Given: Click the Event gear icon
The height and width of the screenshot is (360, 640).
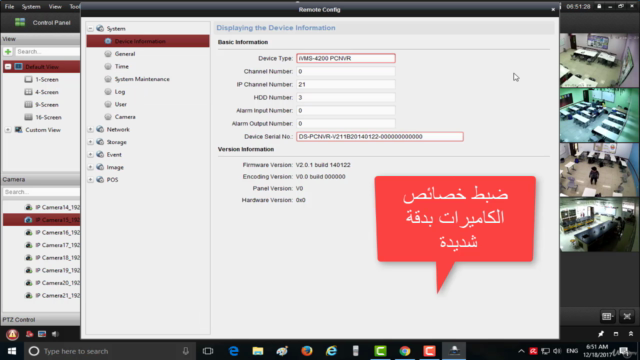Looking at the screenshot, I should pos(100,155).
